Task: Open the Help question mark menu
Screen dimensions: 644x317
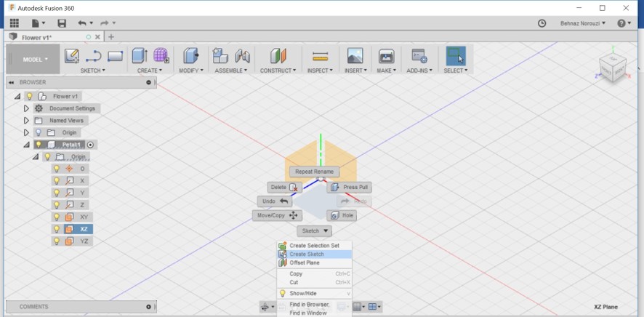Action: click(x=624, y=23)
